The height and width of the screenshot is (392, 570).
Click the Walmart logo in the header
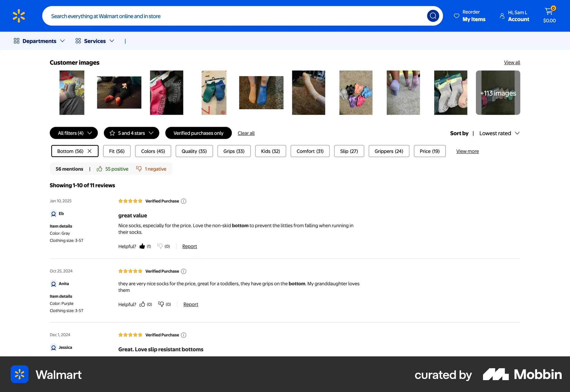(x=19, y=15)
